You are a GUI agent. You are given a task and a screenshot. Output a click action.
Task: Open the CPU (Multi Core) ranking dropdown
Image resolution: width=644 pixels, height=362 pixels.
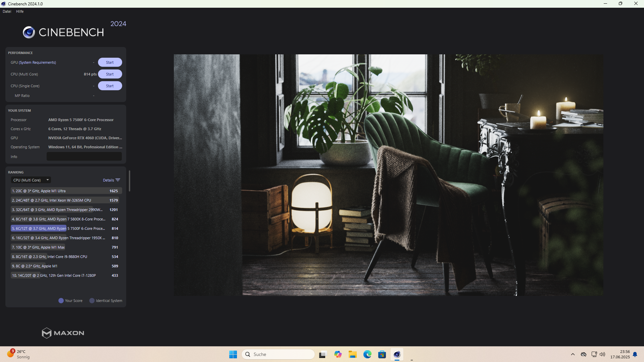tap(31, 180)
